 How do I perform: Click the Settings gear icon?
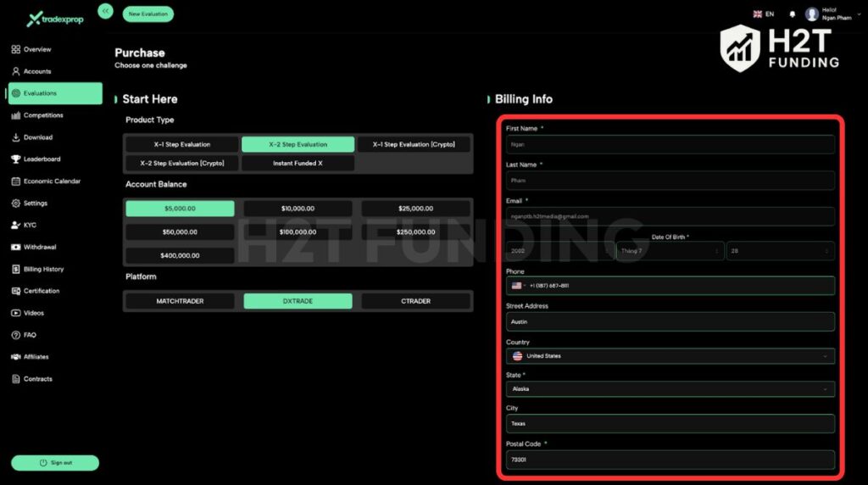coord(15,203)
